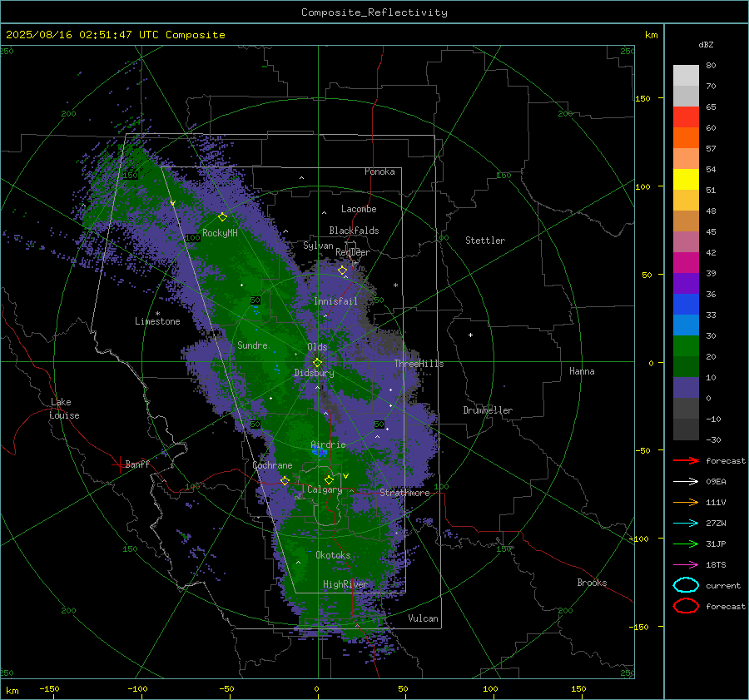
Task: Select the bright yellow 51-54 dBZ swatch
Action: [686, 180]
